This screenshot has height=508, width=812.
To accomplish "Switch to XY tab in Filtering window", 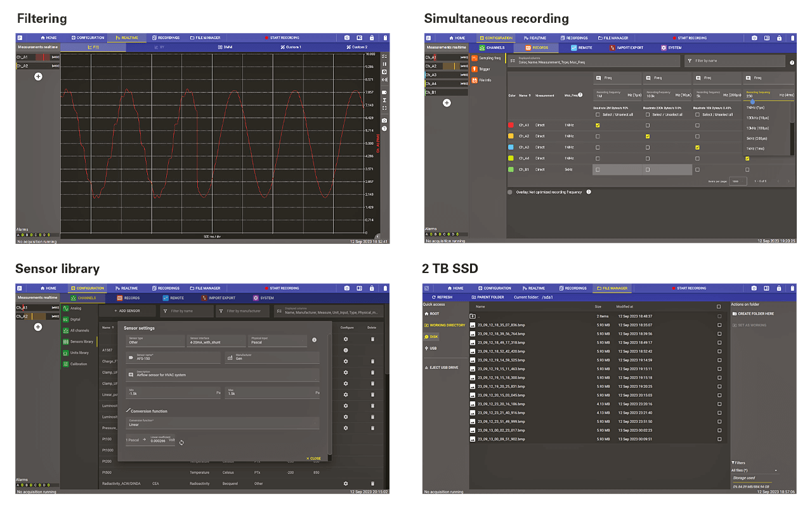I will pos(159,47).
